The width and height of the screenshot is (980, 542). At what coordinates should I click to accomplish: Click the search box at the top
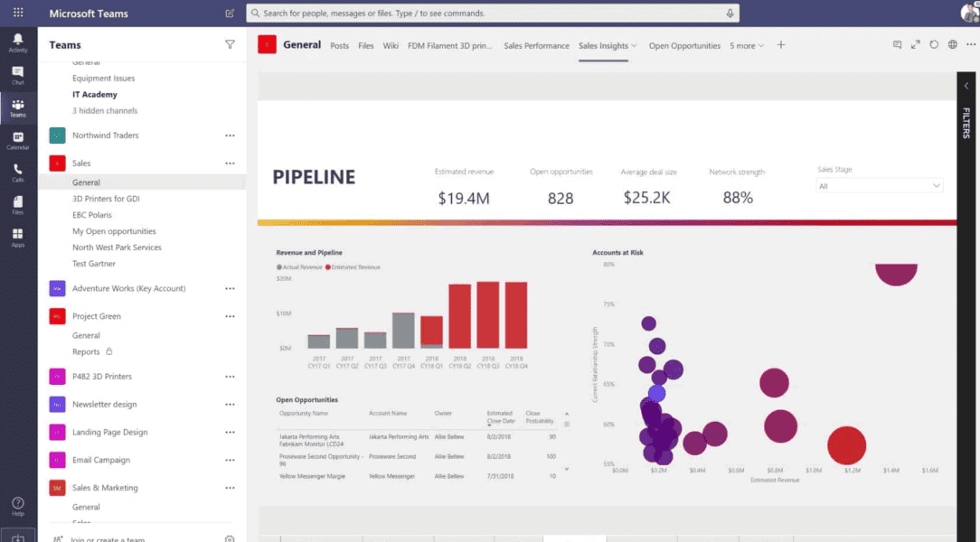click(493, 14)
